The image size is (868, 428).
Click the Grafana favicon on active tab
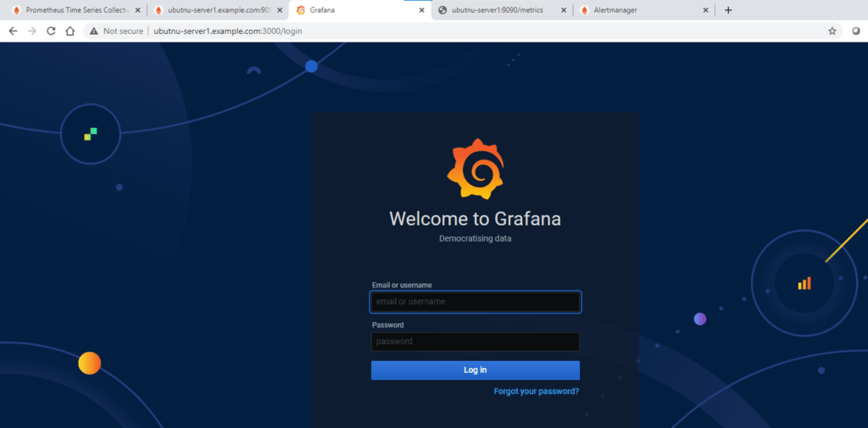[301, 10]
